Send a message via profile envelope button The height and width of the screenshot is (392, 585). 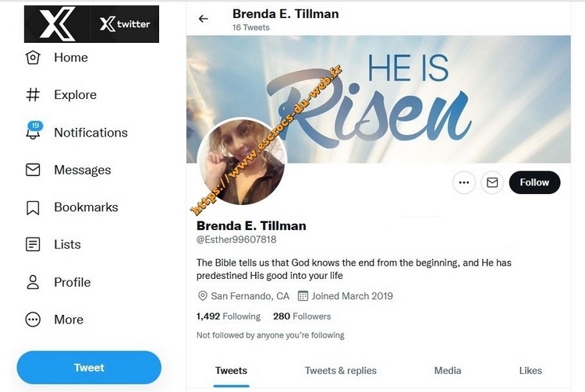pyautogui.click(x=492, y=182)
